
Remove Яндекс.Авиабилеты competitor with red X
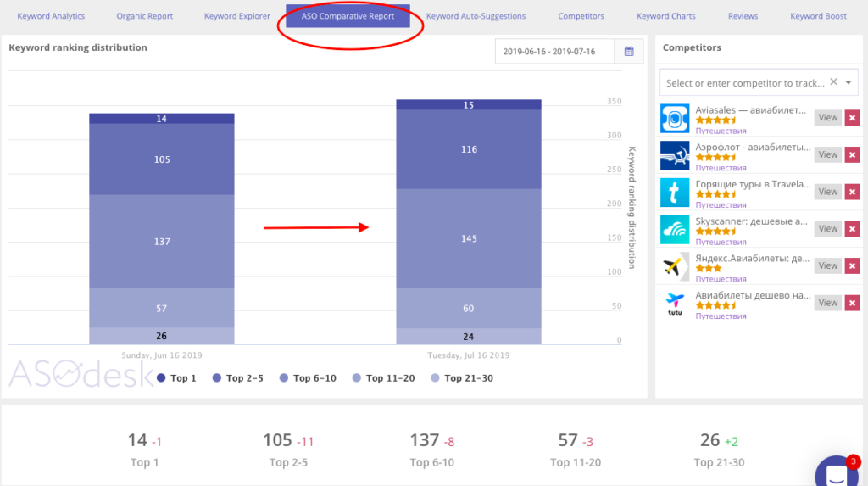pos(853,266)
